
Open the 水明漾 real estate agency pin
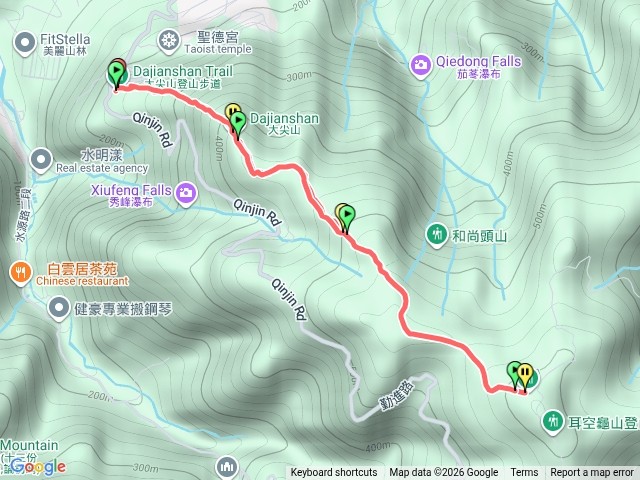click(41, 160)
